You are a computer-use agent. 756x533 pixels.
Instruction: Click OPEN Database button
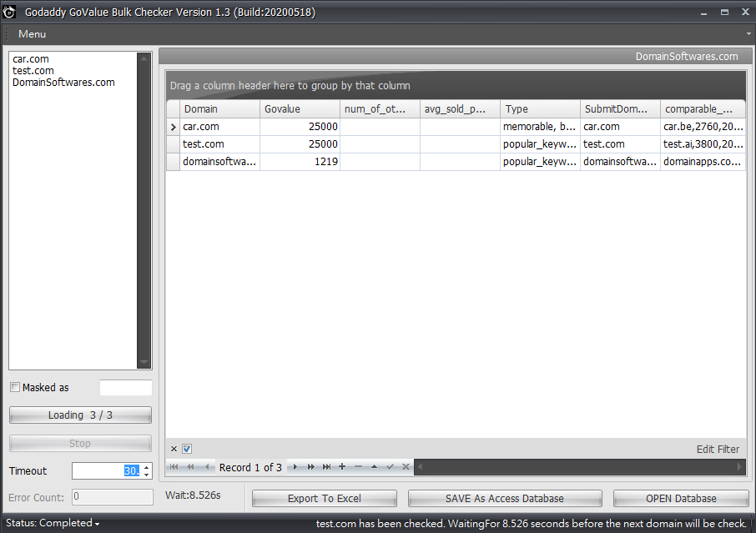tap(681, 499)
